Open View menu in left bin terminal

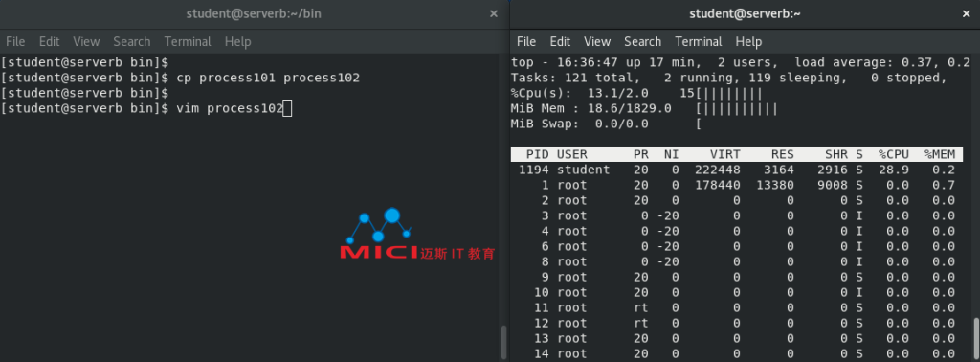pyautogui.click(x=86, y=42)
